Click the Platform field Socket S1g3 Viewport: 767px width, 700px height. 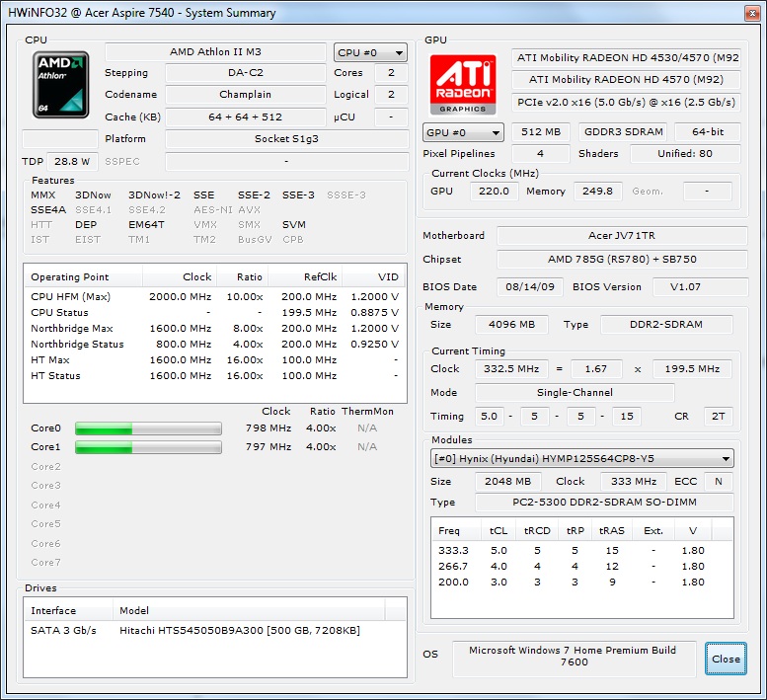(x=286, y=139)
